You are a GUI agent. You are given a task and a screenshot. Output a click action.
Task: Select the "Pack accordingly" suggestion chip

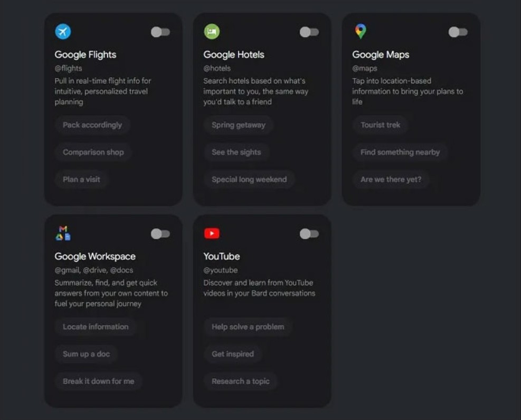tap(92, 125)
